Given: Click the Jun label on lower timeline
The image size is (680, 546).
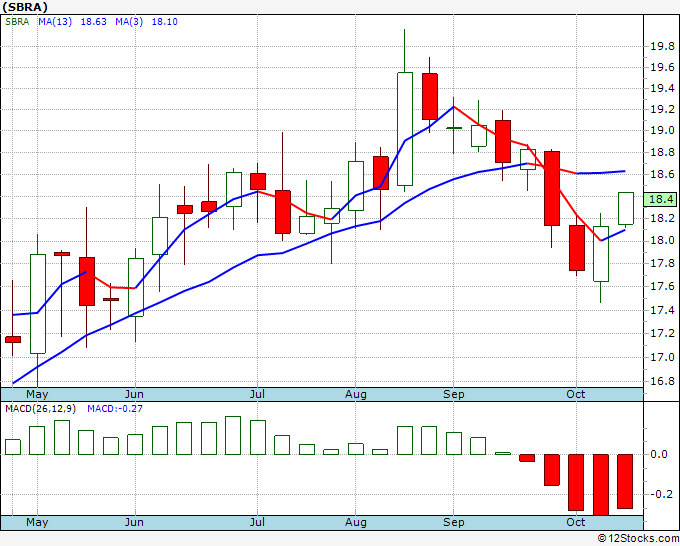Looking at the screenshot, I should coord(134,522).
